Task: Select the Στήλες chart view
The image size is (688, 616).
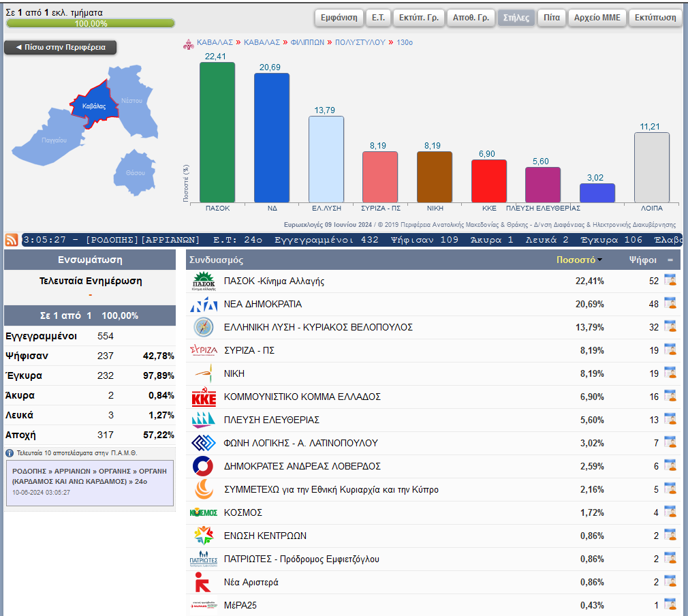Action: coord(516,18)
